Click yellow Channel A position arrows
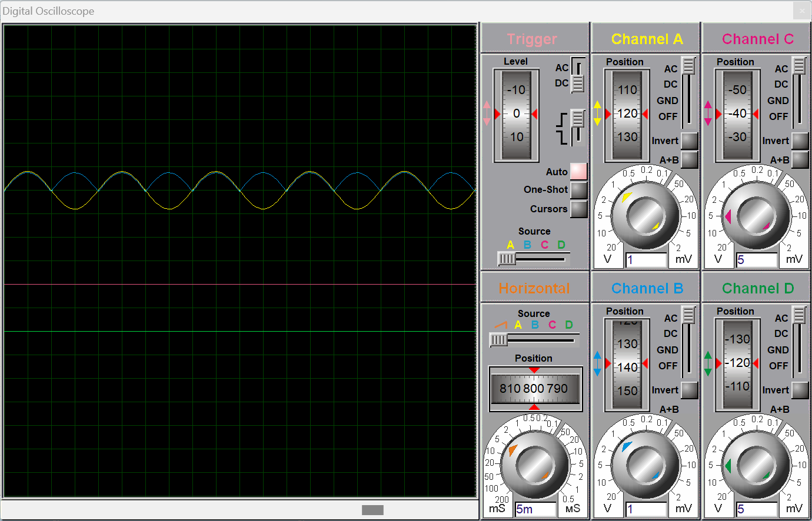The height and width of the screenshot is (521, 812). point(597,113)
